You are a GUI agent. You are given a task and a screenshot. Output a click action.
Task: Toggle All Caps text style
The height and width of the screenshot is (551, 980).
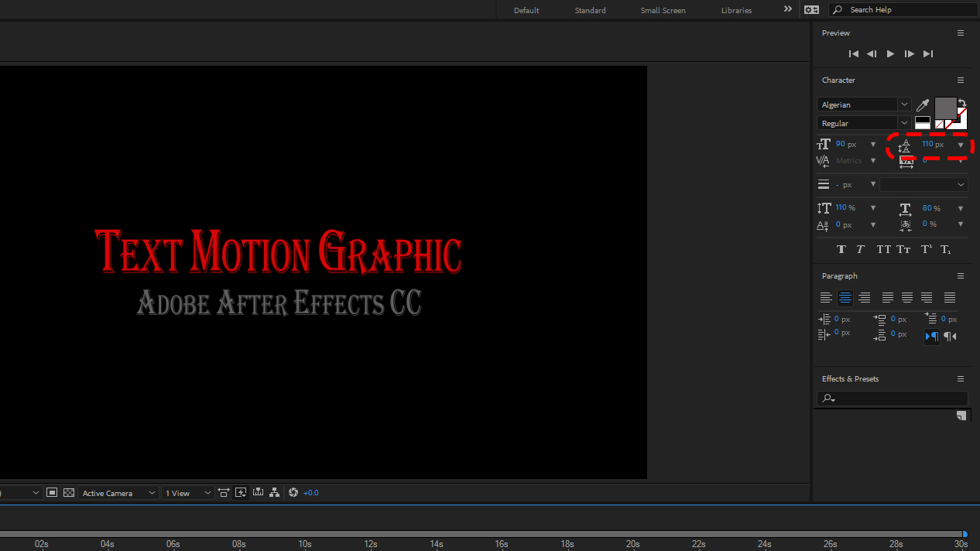pyautogui.click(x=883, y=249)
